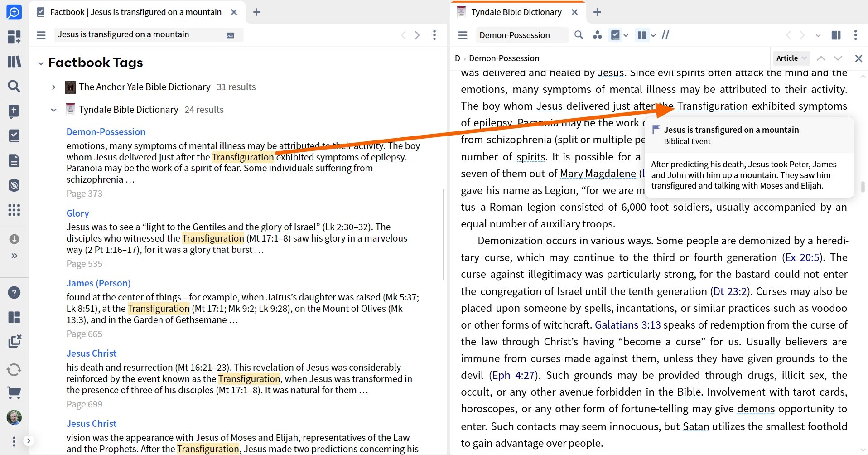This screenshot has width=868, height=455.
Task: Open the Bible book icon in sidebar
Action: tap(14, 111)
